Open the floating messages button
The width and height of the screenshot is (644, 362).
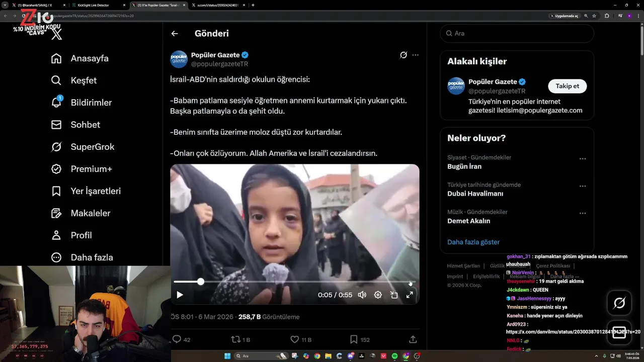tap(619, 332)
